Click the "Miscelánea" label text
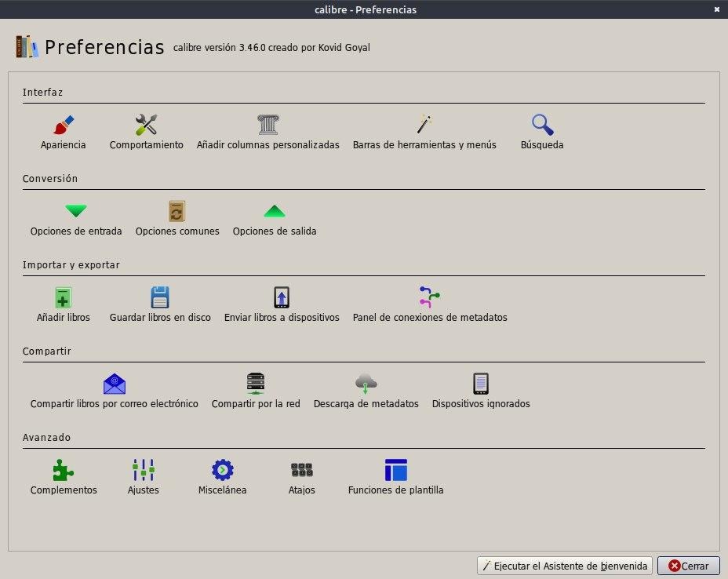 click(x=222, y=490)
